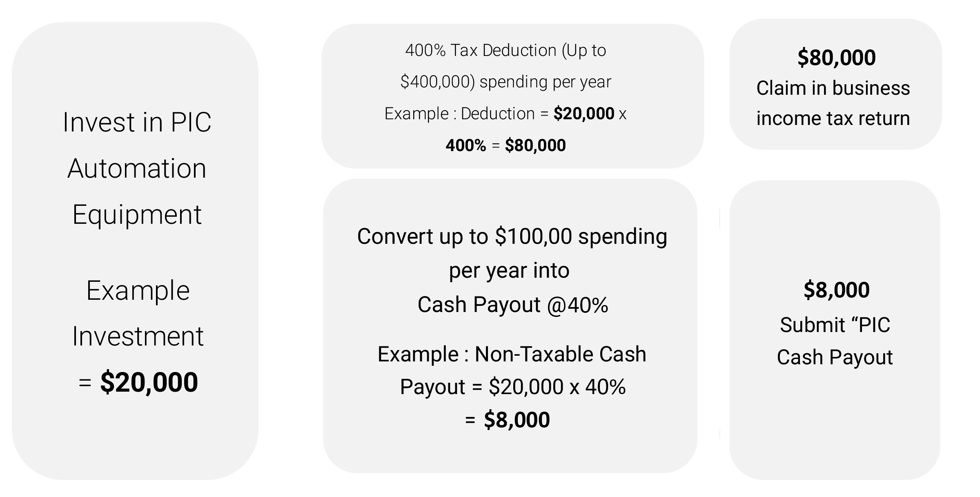Click the = $8,000 result in middle box

click(x=508, y=420)
